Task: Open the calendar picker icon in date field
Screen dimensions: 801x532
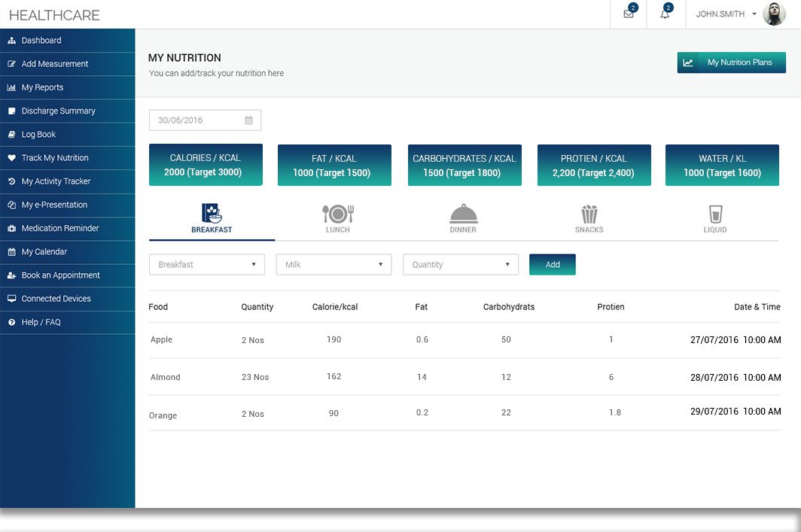Action: [x=248, y=120]
